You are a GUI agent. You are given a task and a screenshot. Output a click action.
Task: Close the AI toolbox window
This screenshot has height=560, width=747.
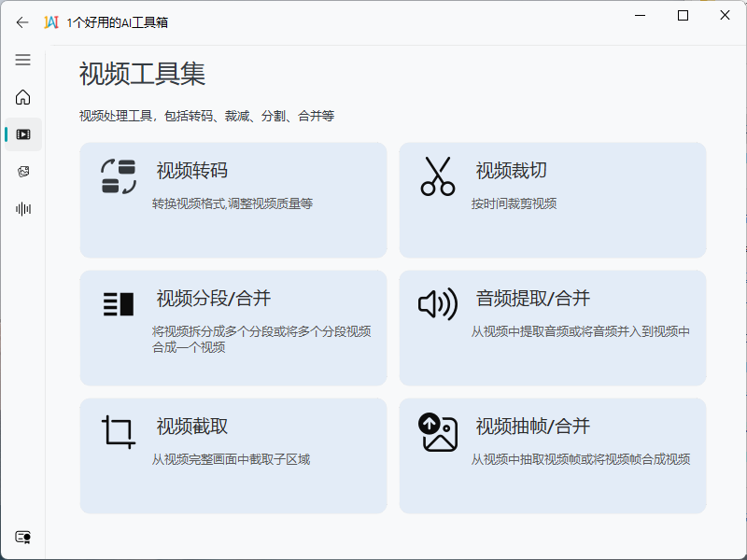click(x=725, y=15)
